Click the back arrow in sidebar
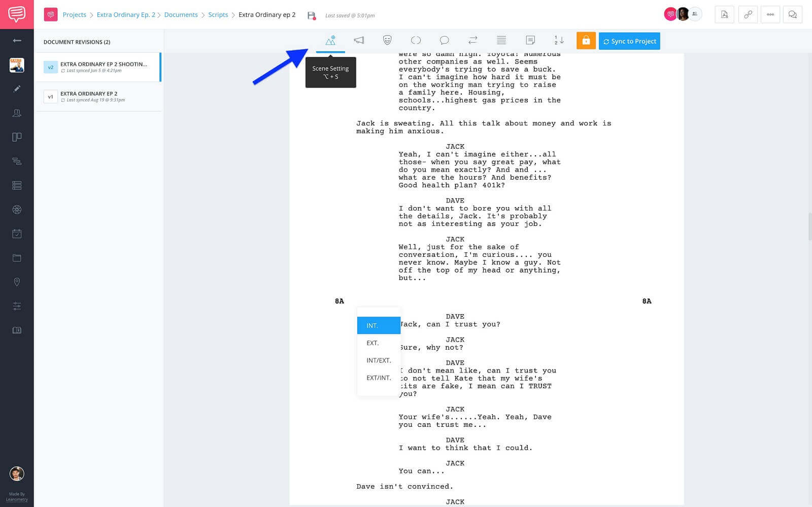Screen dimensions: 812x507 point(17,41)
